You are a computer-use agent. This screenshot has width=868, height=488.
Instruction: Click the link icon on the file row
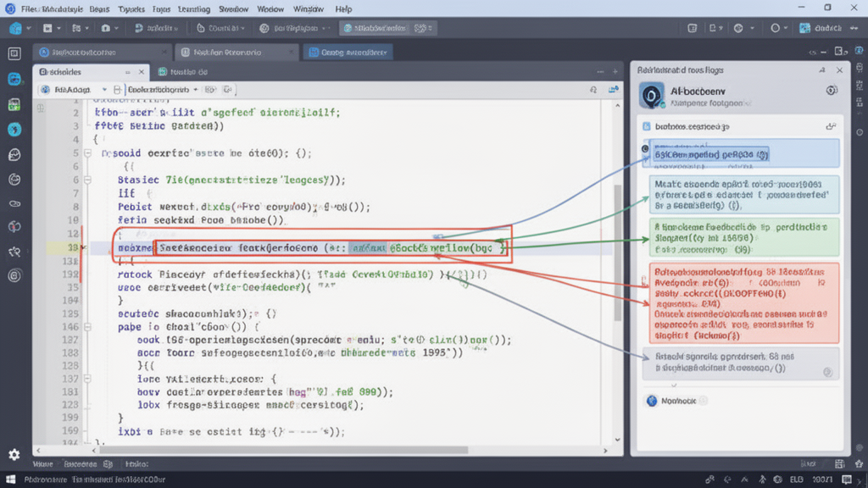[x=831, y=127]
